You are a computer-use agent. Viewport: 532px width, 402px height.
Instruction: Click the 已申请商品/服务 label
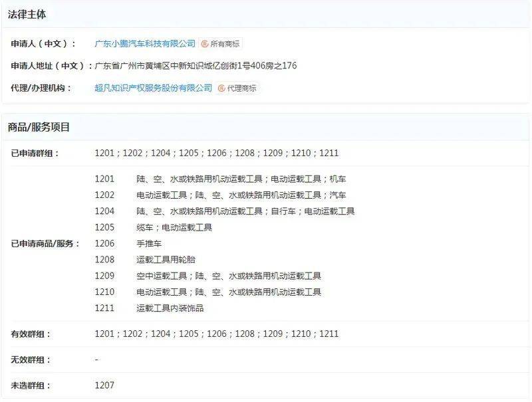pyautogui.click(x=45, y=243)
